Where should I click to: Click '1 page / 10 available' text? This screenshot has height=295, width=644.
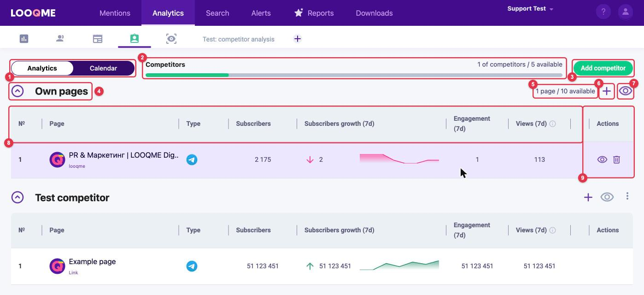[565, 91]
